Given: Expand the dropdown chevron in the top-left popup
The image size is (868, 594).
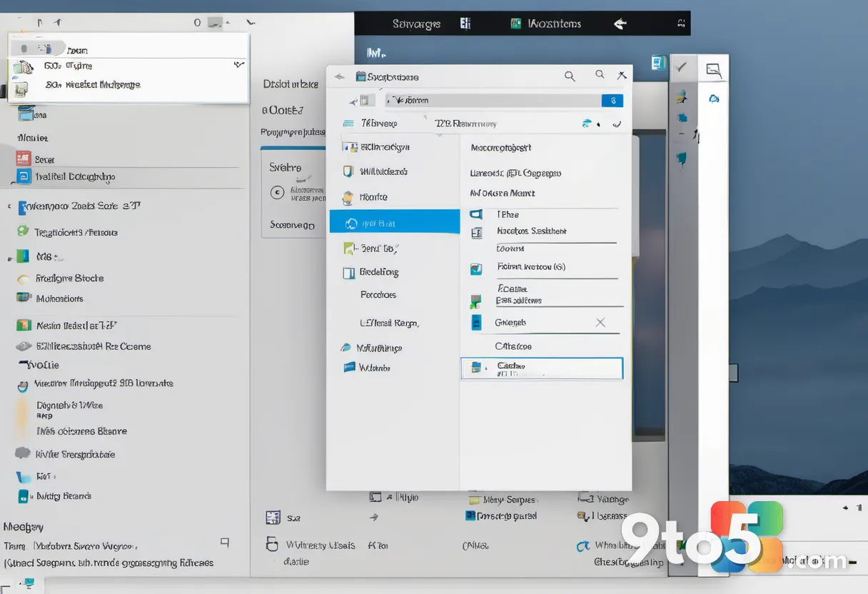Looking at the screenshot, I should [x=239, y=64].
